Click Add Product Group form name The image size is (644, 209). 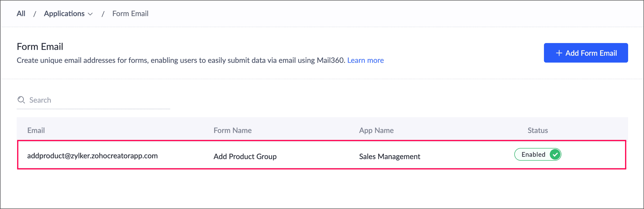pos(245,156)
